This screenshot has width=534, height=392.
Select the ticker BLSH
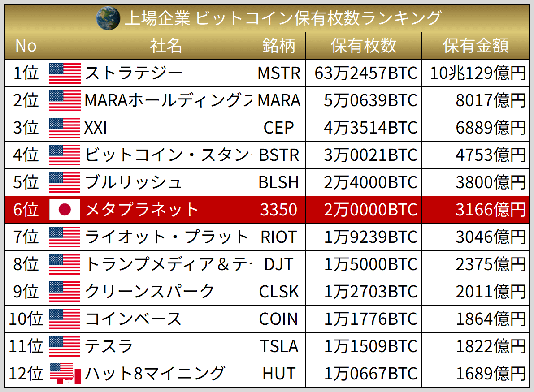pyautogui.click(x=278, y=182)
